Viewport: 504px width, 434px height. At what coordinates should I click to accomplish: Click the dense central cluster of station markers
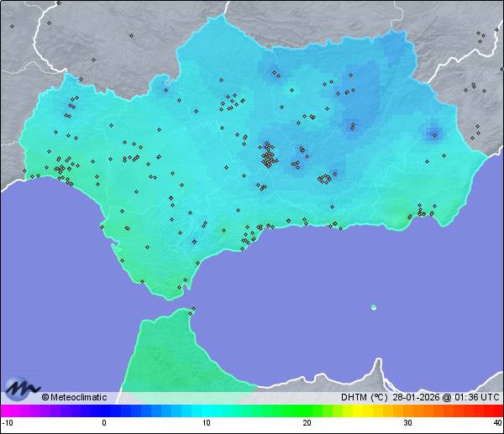click(x=268, y=157)
